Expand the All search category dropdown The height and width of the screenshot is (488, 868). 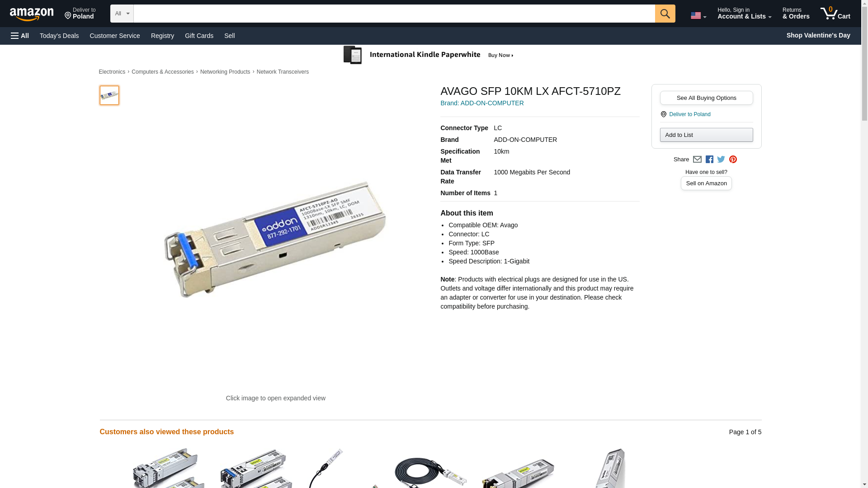[122, 14]
